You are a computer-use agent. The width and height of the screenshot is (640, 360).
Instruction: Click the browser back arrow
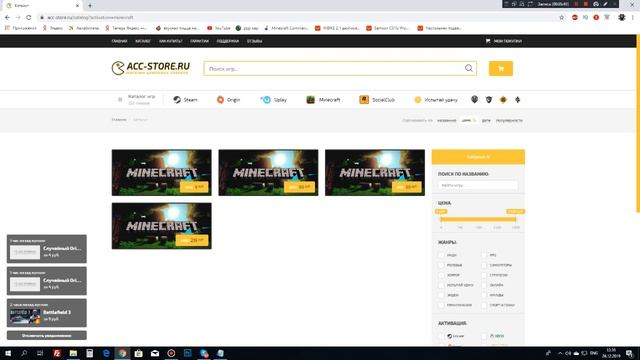tap(7, 18)
